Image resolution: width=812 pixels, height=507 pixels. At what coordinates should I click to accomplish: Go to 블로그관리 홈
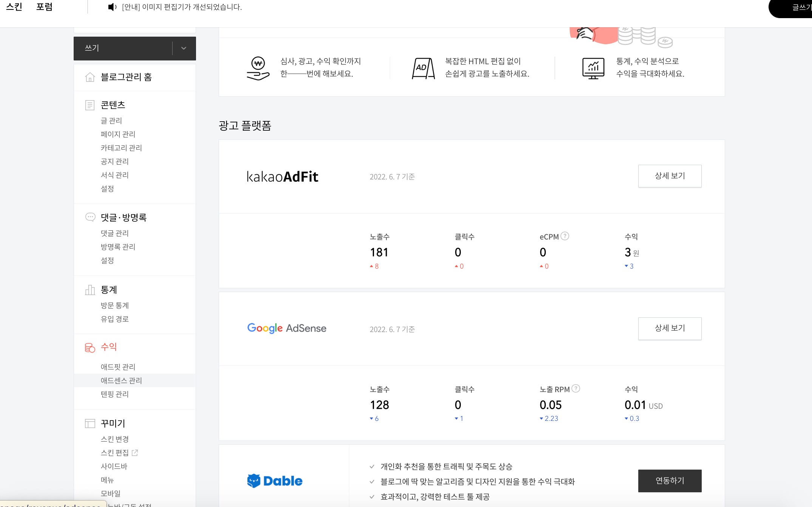[x=126, y=77]
